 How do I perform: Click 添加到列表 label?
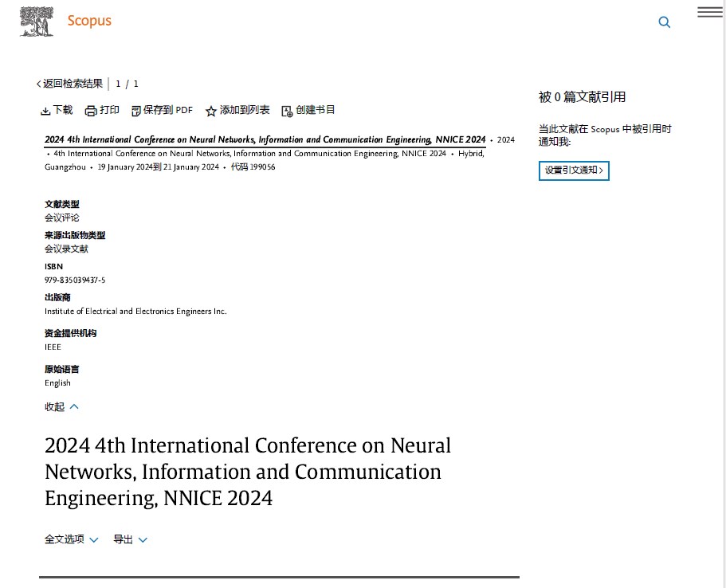pyautogui.click(x=245, y=110)
